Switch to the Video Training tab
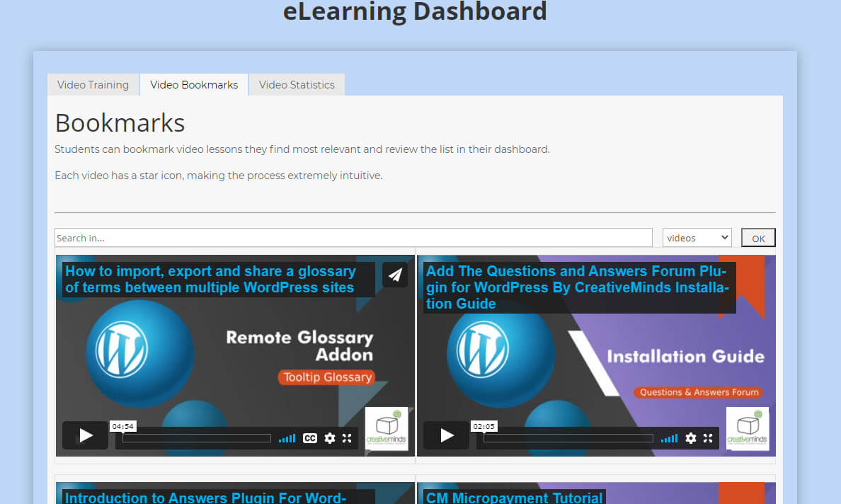The width and height of the screenshot is (841, 504). click(x=93, y=85)
